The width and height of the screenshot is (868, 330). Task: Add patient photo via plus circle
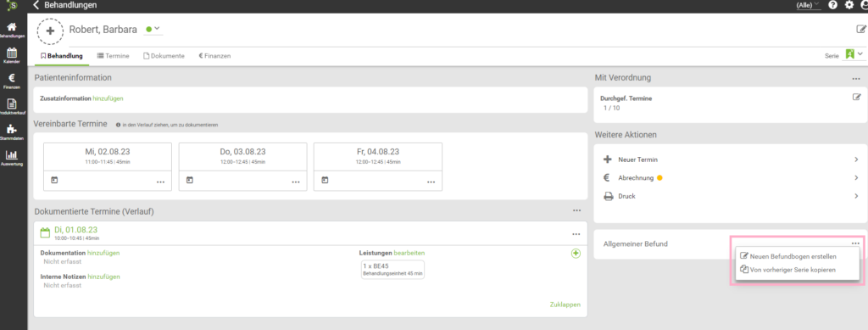click(x=50, y=31)
